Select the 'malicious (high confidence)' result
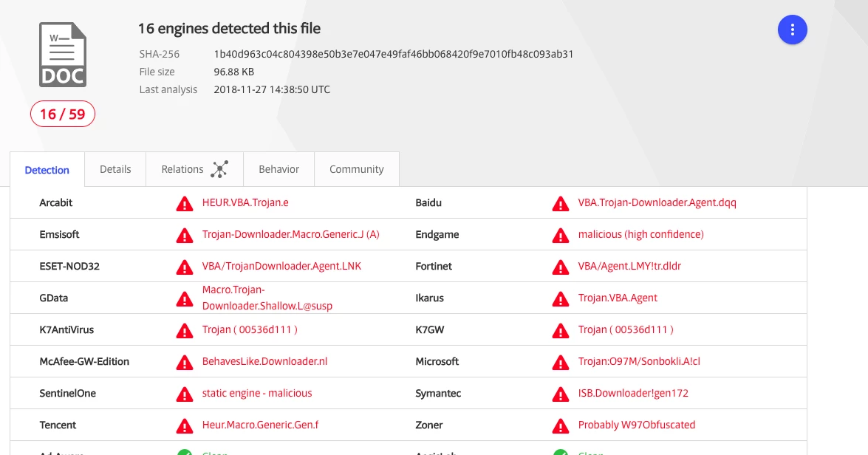Screen dimensions: 868x455 coord(641,234)
